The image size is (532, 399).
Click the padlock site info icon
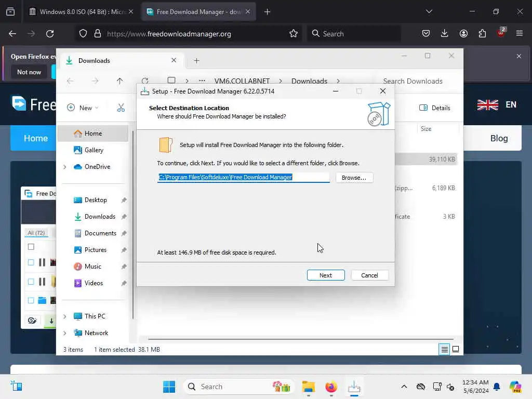[98, 34]
